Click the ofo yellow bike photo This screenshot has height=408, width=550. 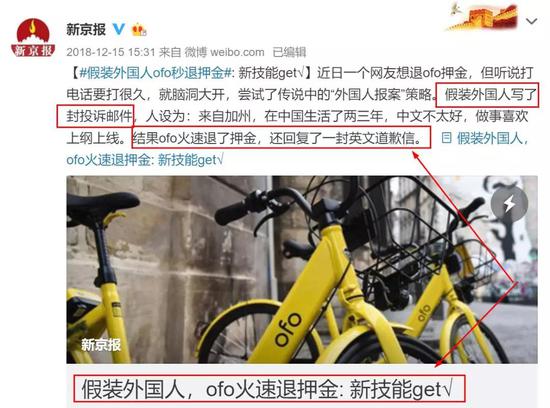coord(302,269)
